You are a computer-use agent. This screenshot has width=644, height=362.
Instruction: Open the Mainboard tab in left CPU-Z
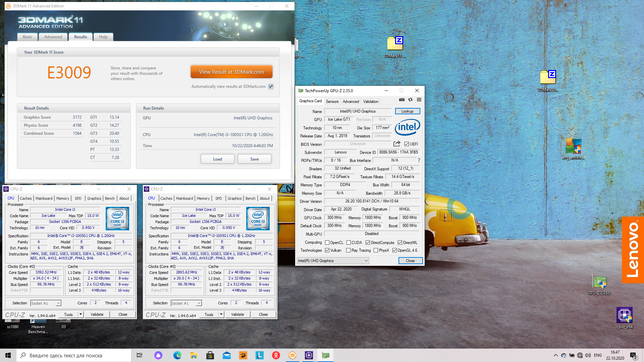point(44,198)
